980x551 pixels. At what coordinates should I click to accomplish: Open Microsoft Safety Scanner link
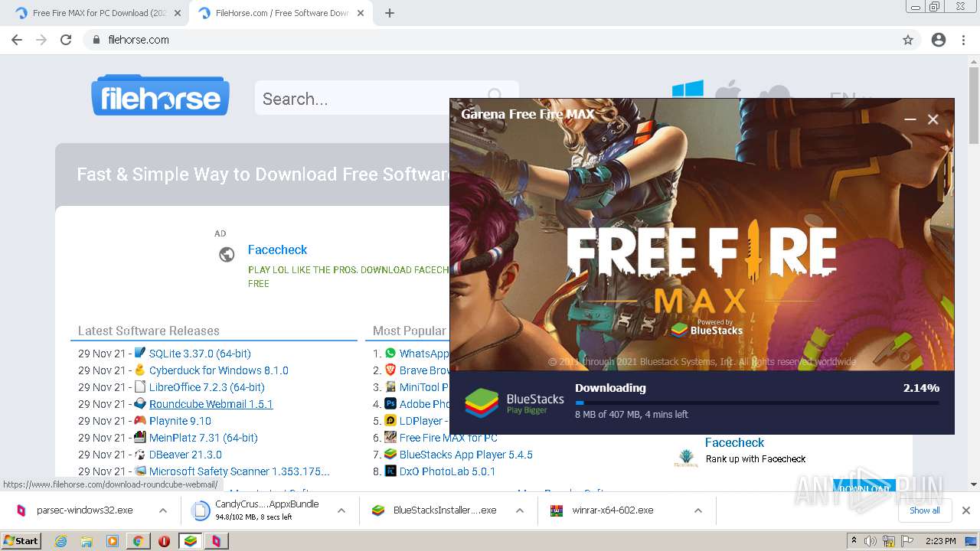(x=239, y=471)
